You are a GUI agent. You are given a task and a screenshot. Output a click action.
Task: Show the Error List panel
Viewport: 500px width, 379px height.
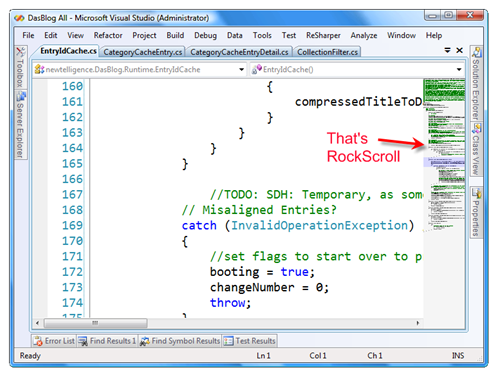[x=54, y=341]
